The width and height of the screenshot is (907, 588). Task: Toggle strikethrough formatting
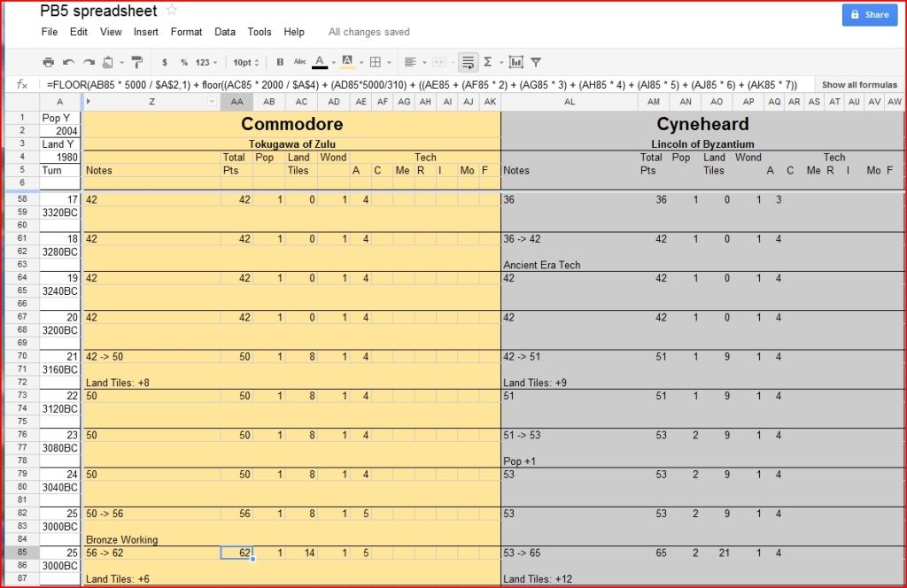pyautogui.click(x=301, y=62)
